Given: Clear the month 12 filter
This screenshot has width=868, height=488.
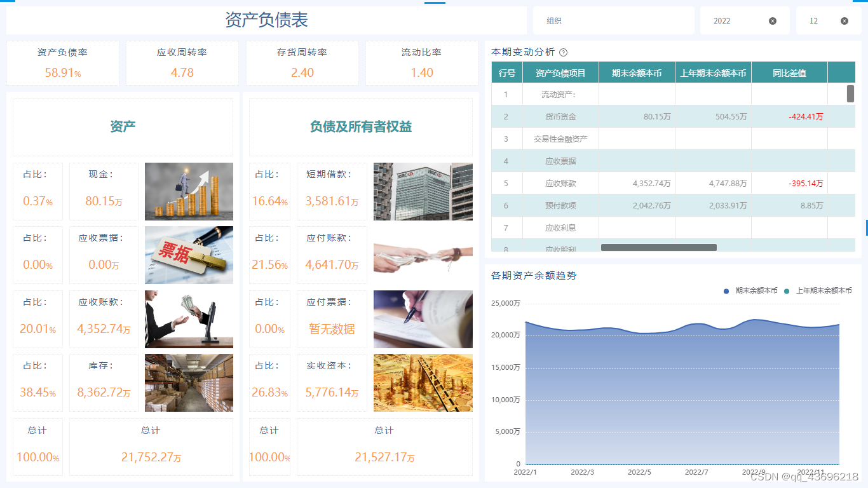Looking at the screenshot, I should [x=844, y=21].
